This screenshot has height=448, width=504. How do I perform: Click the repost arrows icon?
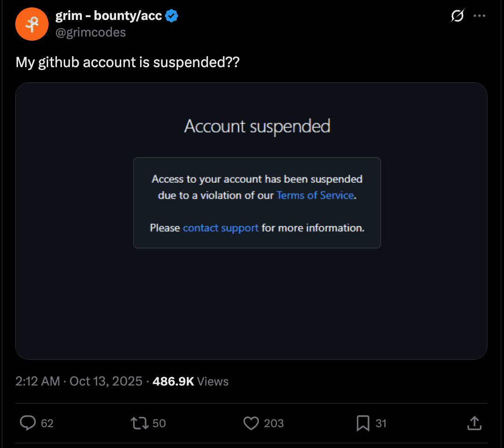click(138, 423)
